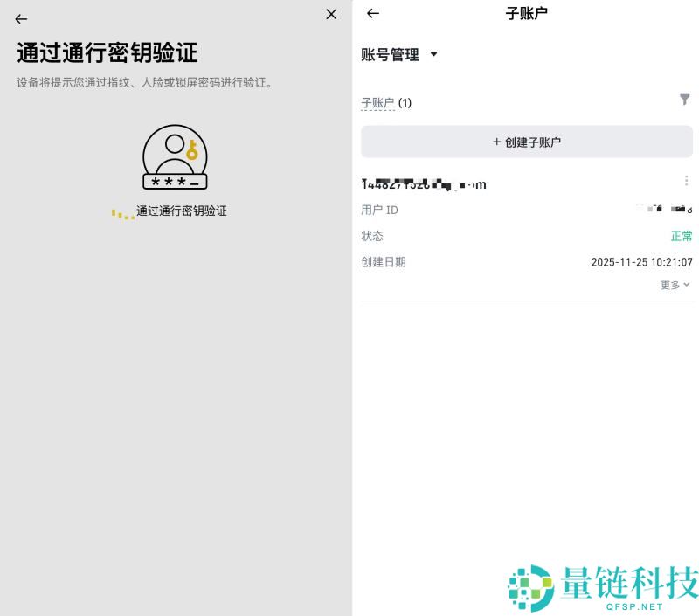This screenshot has width=699, height=616.
Task: Click the masked sub-account email address
Action: [424, 183]
